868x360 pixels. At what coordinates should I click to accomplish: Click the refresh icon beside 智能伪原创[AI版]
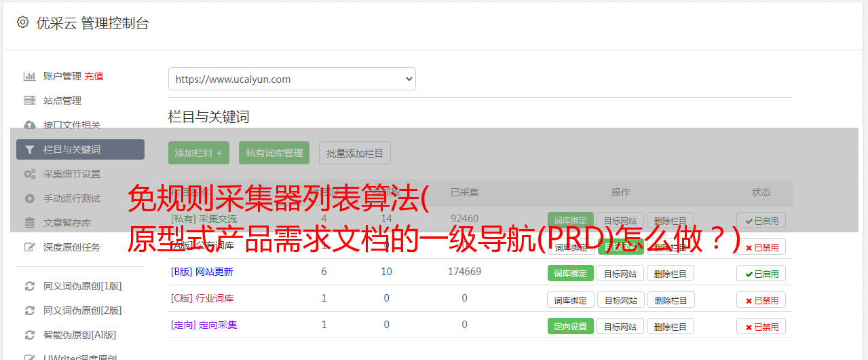tap(29, 335)
